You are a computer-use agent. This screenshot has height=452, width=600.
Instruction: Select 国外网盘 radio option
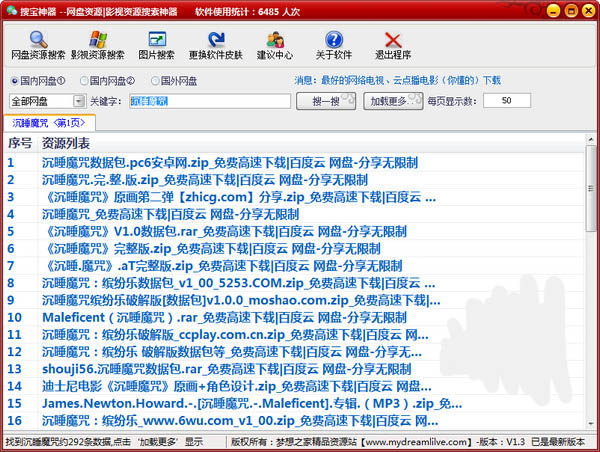pos(174,81)
